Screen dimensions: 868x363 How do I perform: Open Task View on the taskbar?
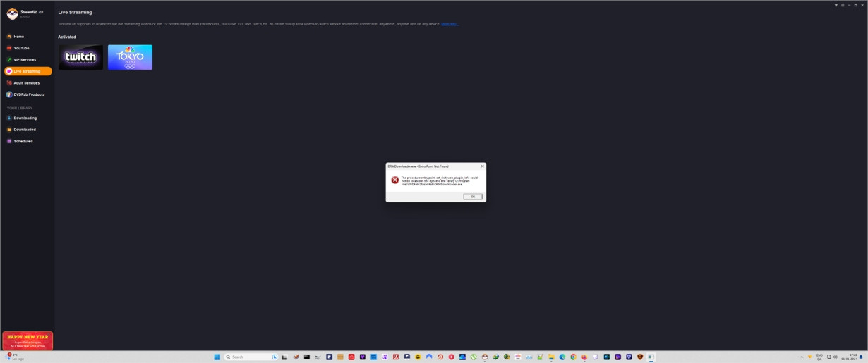284,357
